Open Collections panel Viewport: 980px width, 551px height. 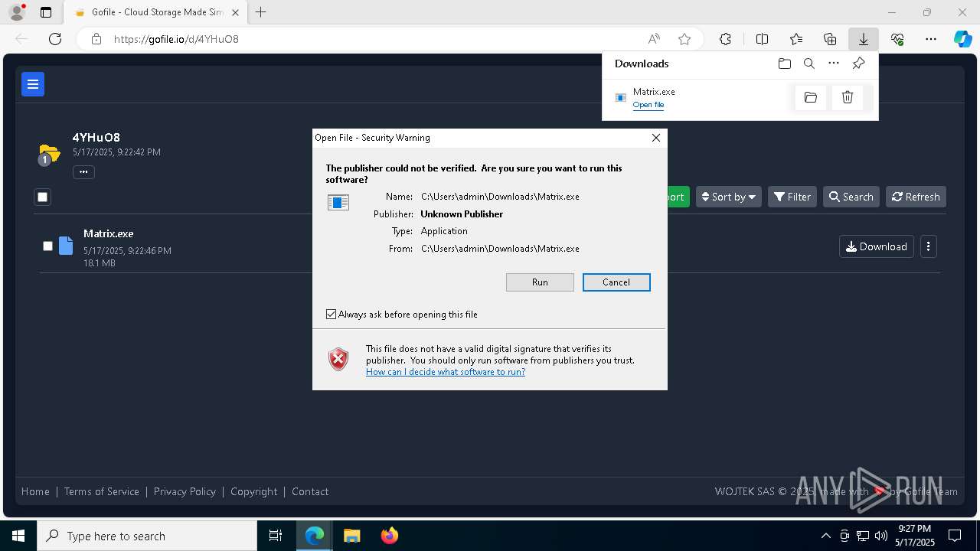click(x=830, y=39)
